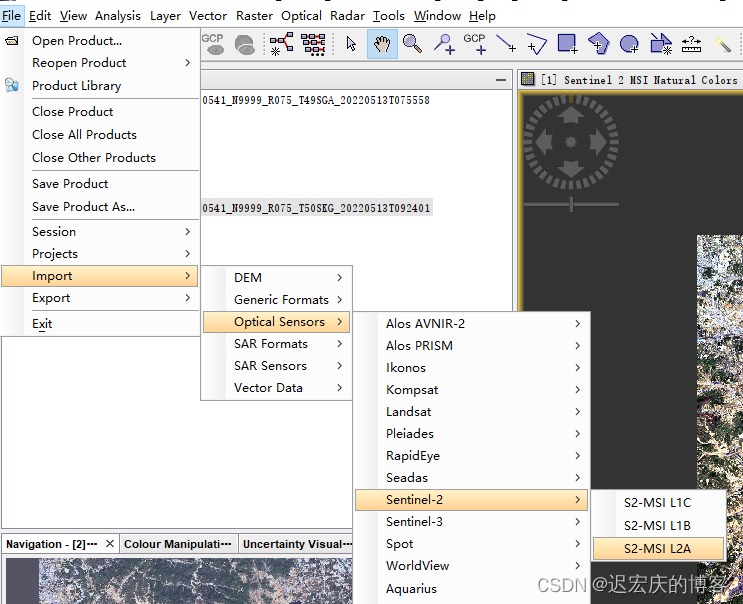Pan image left with compass arrow
This screenshot has height=604, width=743.
544,142
